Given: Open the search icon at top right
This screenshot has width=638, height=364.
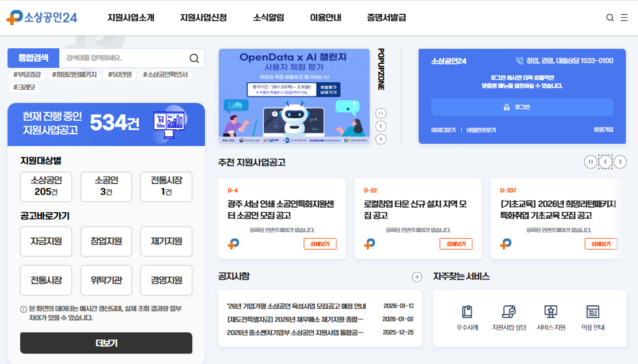Looking at the screenshot, I should (609, 17).
